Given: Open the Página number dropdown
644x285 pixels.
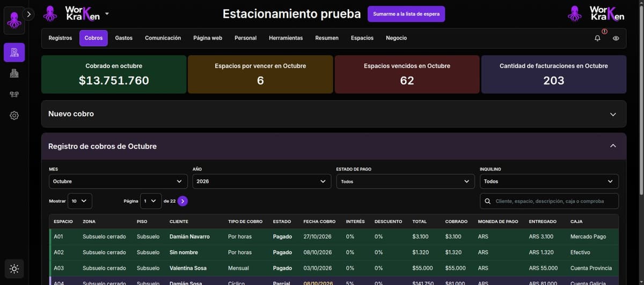Looking at the screenshot, I should coord(151,201).
